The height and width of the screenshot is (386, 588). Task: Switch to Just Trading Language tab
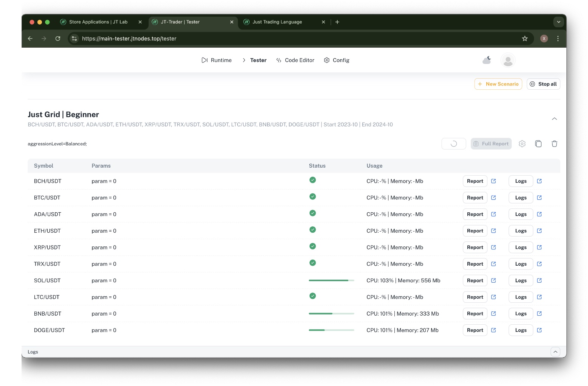pos(277,22)
